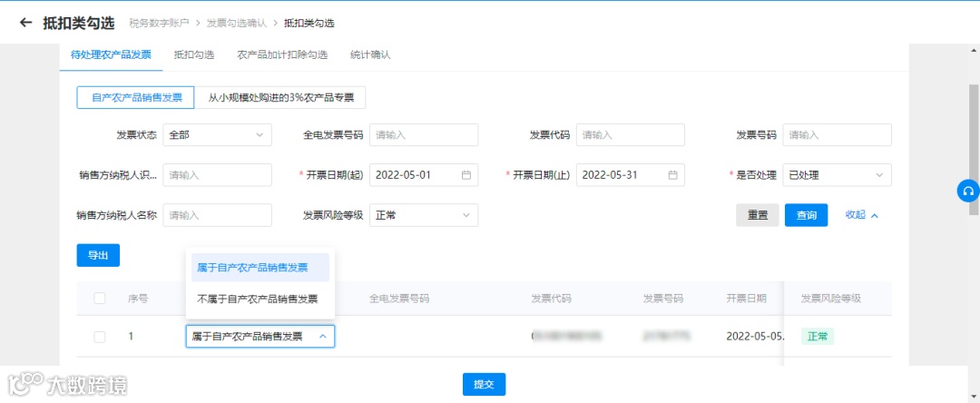The width and height of the screenshot is (980, 403).
Task: Select 自产农产品销售发票 segment button
Action: coord(135,97)
